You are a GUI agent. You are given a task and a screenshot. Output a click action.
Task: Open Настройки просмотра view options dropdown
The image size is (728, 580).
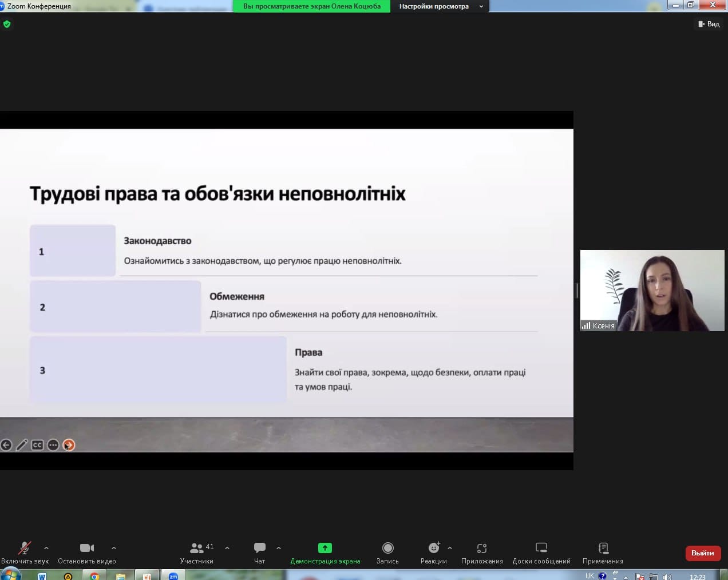click(x=441, y=6)
